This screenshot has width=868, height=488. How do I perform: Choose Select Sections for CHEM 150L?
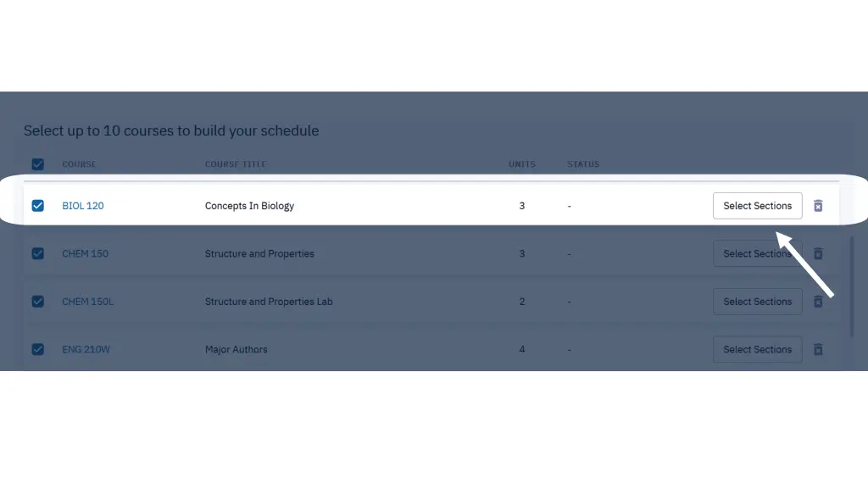pos(757,302)
